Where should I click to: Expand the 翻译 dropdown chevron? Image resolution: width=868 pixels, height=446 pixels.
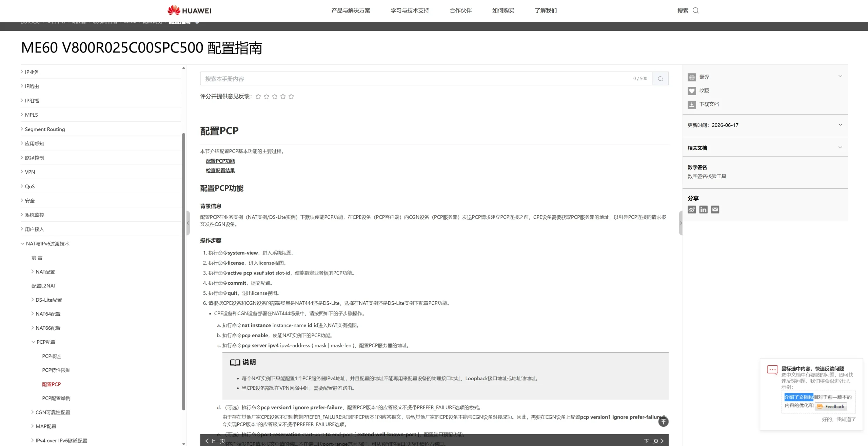coord(840,76)
